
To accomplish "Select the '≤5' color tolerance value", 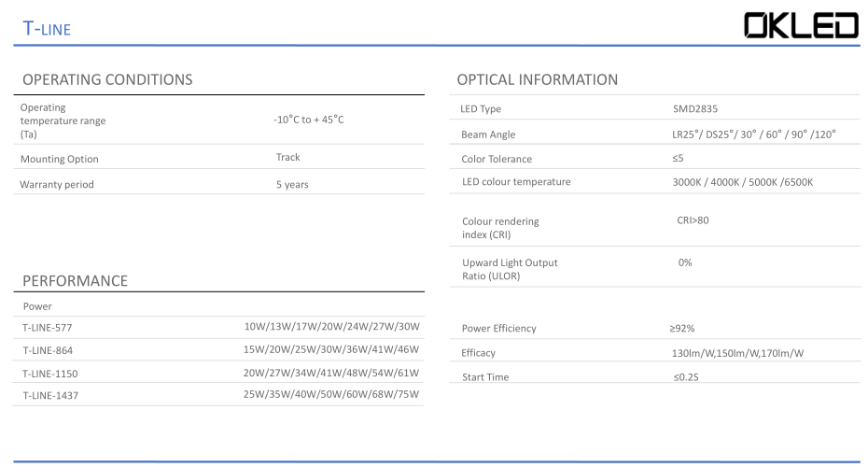I will coord(679,159).
